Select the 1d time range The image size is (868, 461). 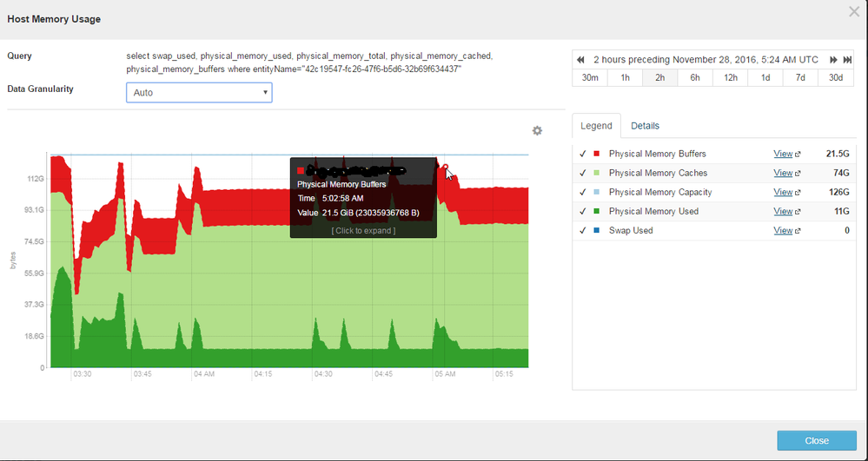click(765, 77)
